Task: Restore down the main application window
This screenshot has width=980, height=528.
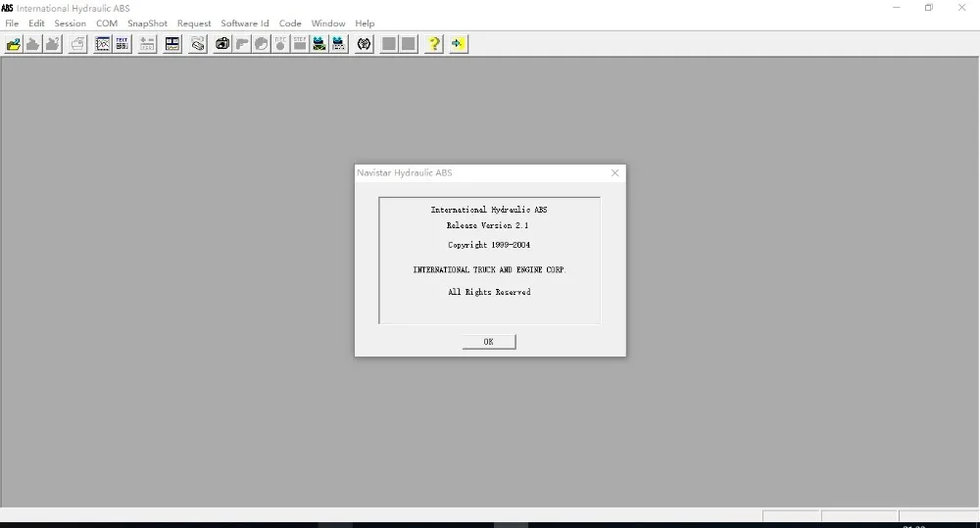Action: 929,8
